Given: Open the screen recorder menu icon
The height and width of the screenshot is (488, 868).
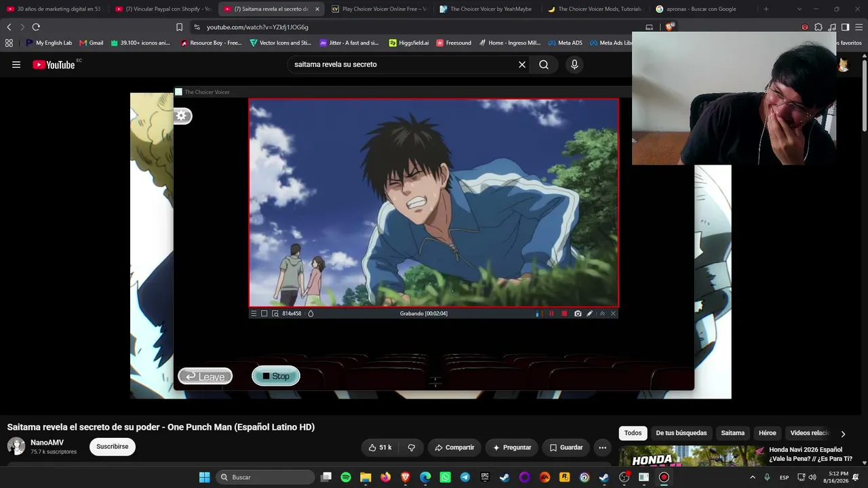Looking at the screenshot, I should (254, 314).
